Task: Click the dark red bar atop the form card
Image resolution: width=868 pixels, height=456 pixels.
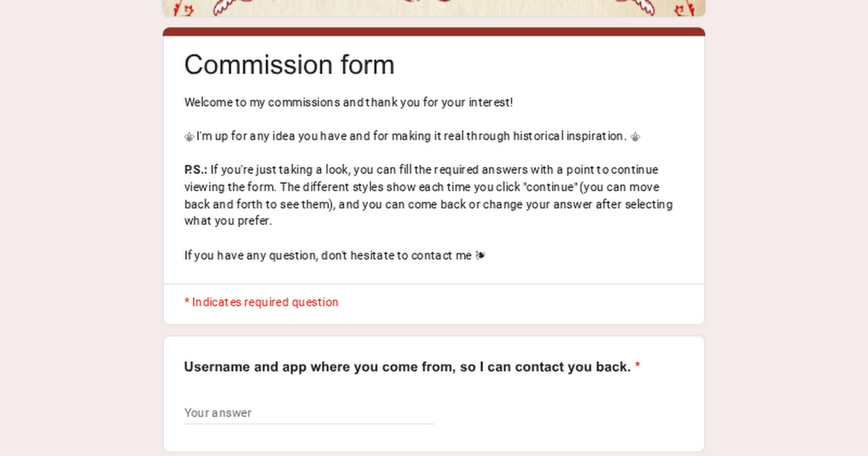Action: tap(434, 31)
